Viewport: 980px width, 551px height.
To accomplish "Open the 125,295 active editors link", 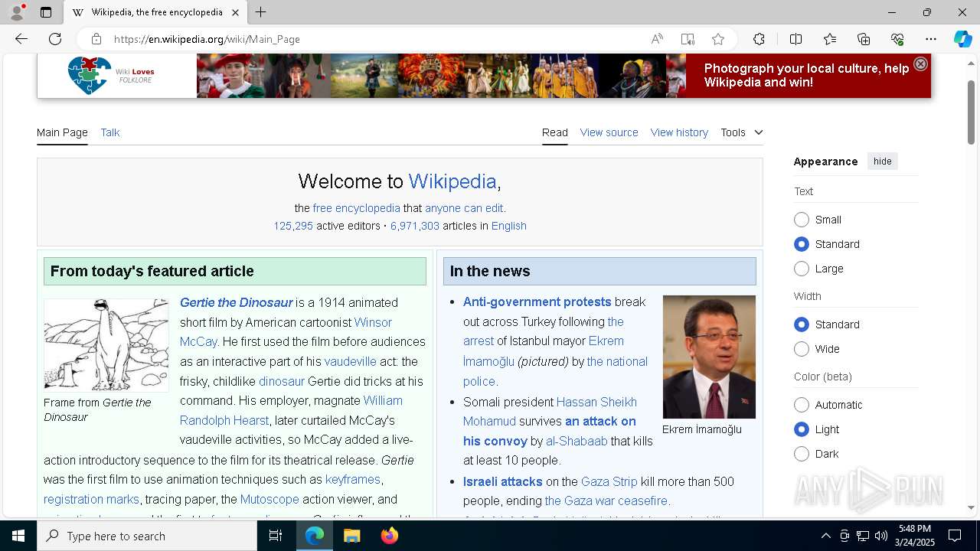I will click(293, 226).
